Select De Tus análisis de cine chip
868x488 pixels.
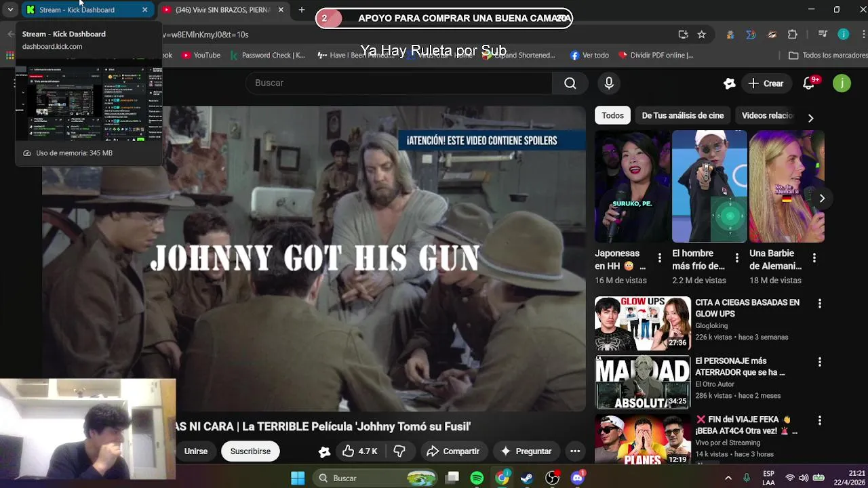(x=683, y=115)
